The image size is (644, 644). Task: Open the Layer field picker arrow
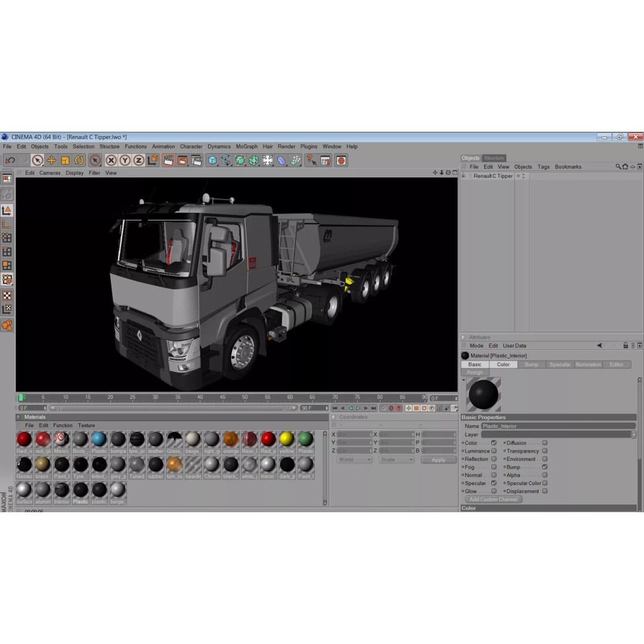point(634,434)
